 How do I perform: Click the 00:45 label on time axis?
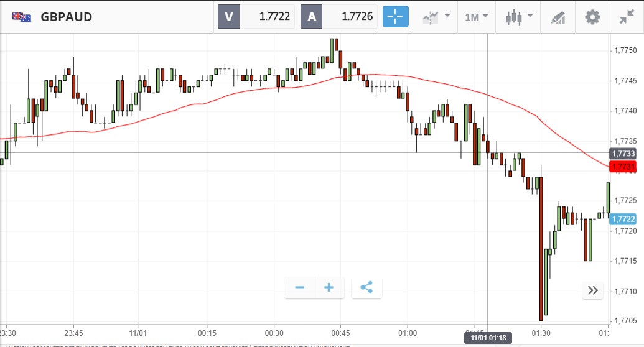340,331
